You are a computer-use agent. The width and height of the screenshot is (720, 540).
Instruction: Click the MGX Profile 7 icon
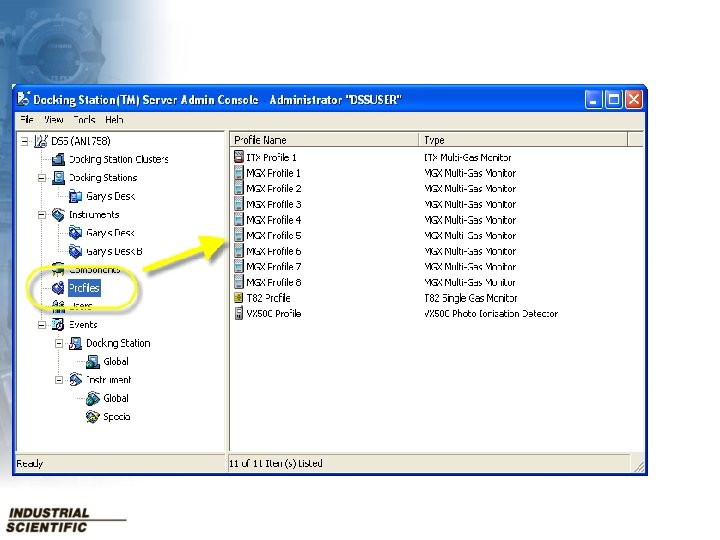click(239, 266)
